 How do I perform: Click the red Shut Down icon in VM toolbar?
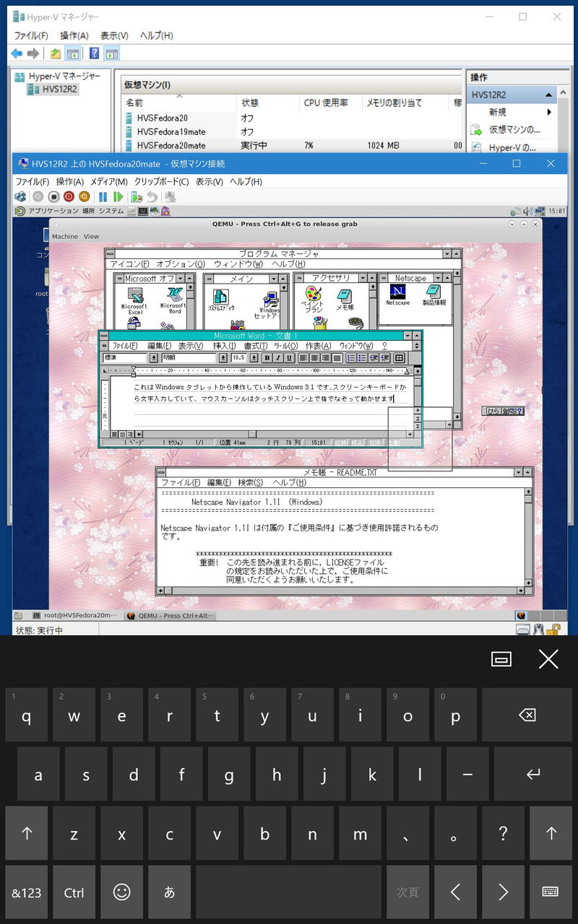click(69, 196)
